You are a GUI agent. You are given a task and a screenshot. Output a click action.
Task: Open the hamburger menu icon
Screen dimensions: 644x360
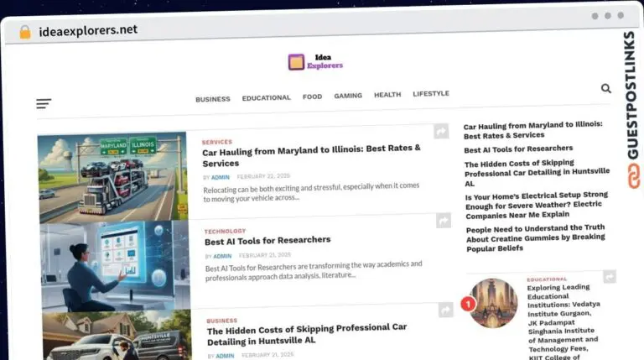(44, 104)
